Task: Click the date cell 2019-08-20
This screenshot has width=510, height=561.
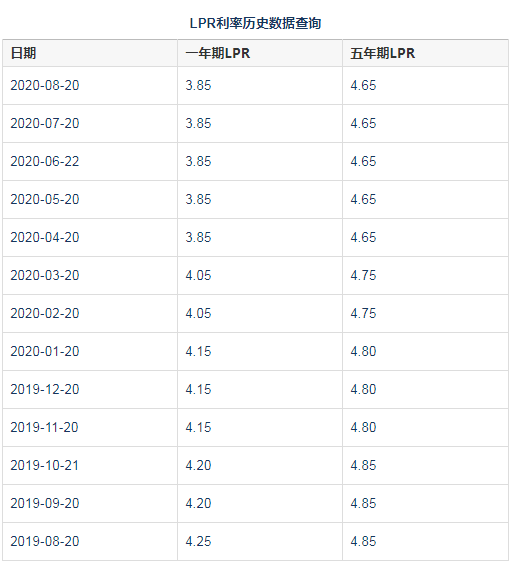Action: coord(45,541)
